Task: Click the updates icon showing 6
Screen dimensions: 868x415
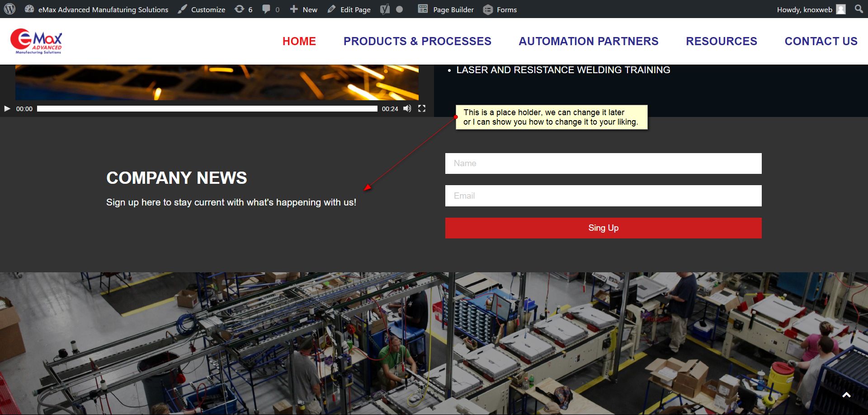Action: tap(243, 9)
